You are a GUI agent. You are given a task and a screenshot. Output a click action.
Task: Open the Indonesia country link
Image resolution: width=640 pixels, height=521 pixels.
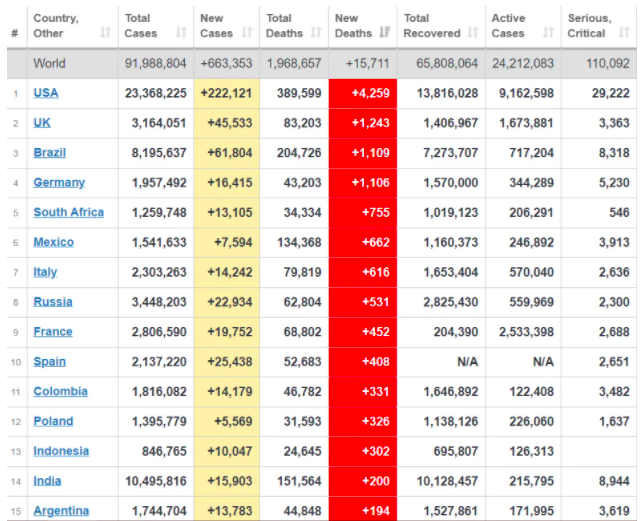pos(61,451)
